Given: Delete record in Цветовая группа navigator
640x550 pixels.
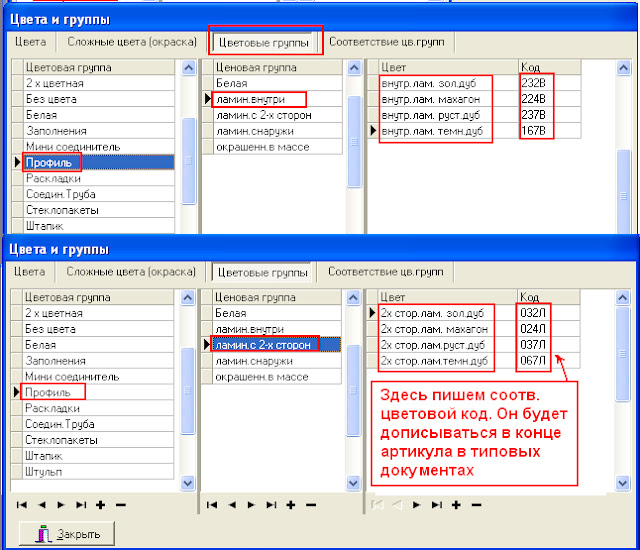Looking at the screenshot, I should tap(121, 505).
